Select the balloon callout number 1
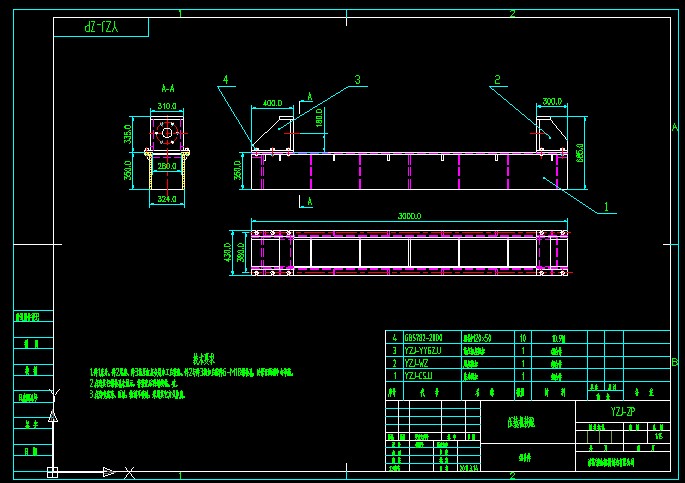The image size is (685, 483). (x=605, y=208)
